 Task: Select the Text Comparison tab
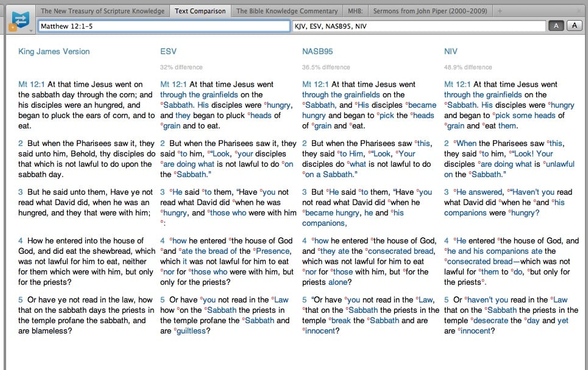point(200,11)
